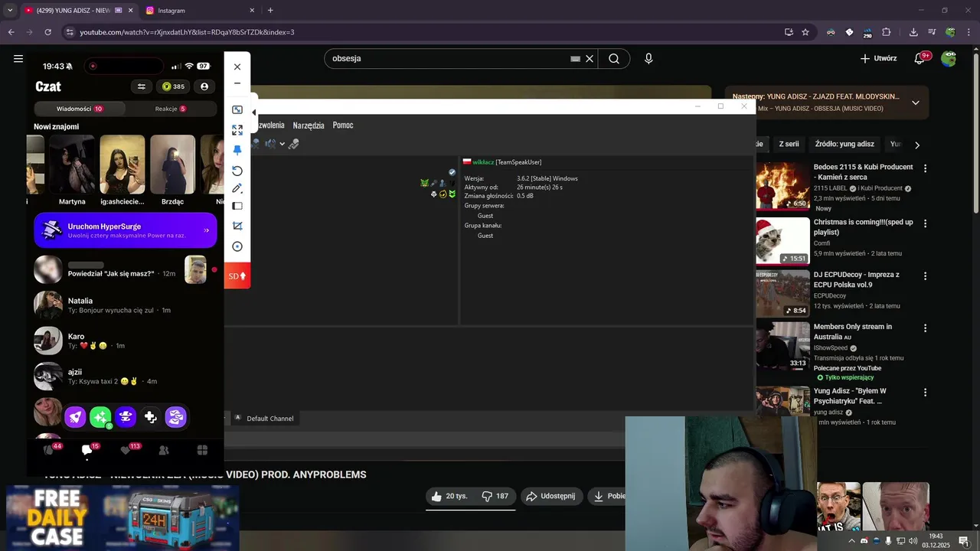Open chat filter sliders icon in Czat
Screen dimensions: 980x551
(x=141, y=86)
